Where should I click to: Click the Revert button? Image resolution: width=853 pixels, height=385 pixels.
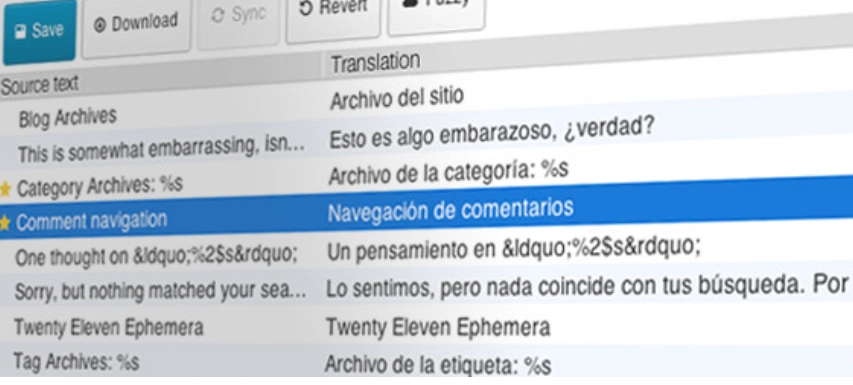tap(333, 16)
